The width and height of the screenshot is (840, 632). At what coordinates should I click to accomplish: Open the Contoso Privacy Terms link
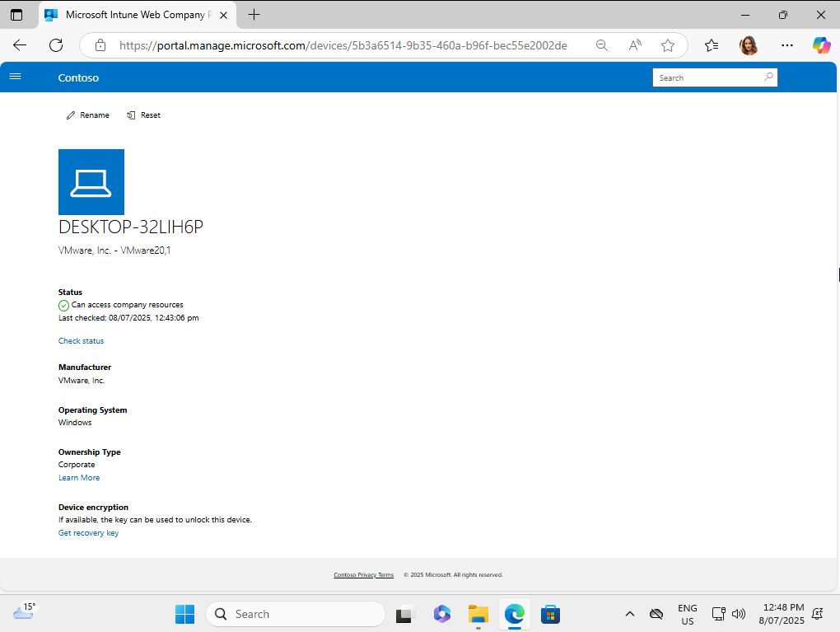click(363, 575)
